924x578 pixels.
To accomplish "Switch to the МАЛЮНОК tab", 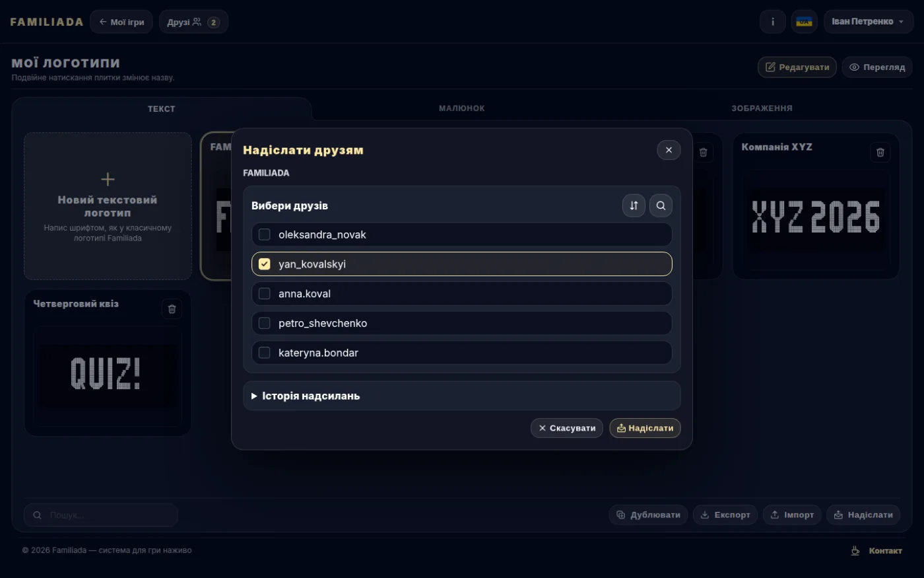I will coord(461,108).
